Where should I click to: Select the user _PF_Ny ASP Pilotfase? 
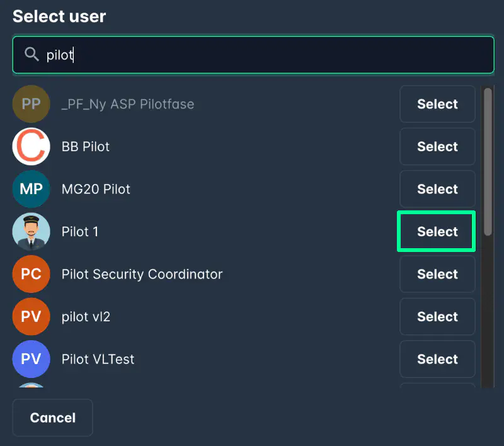coord(437,104)
